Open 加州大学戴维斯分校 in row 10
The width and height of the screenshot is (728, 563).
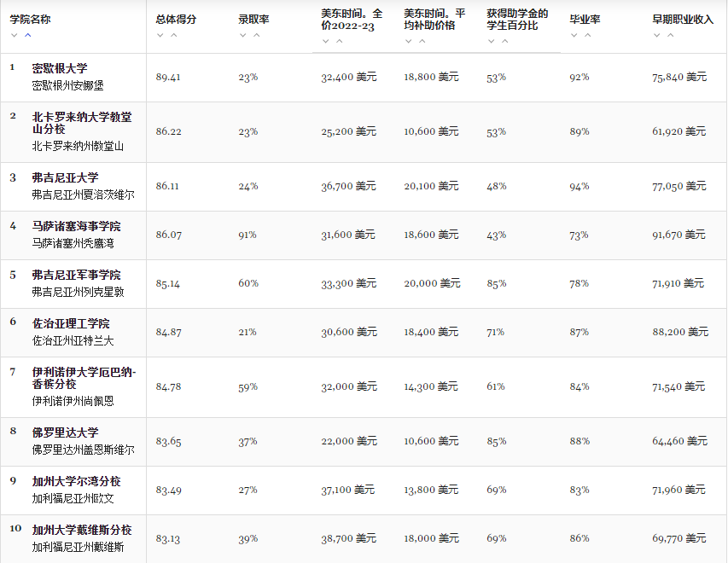pos(82,530)
